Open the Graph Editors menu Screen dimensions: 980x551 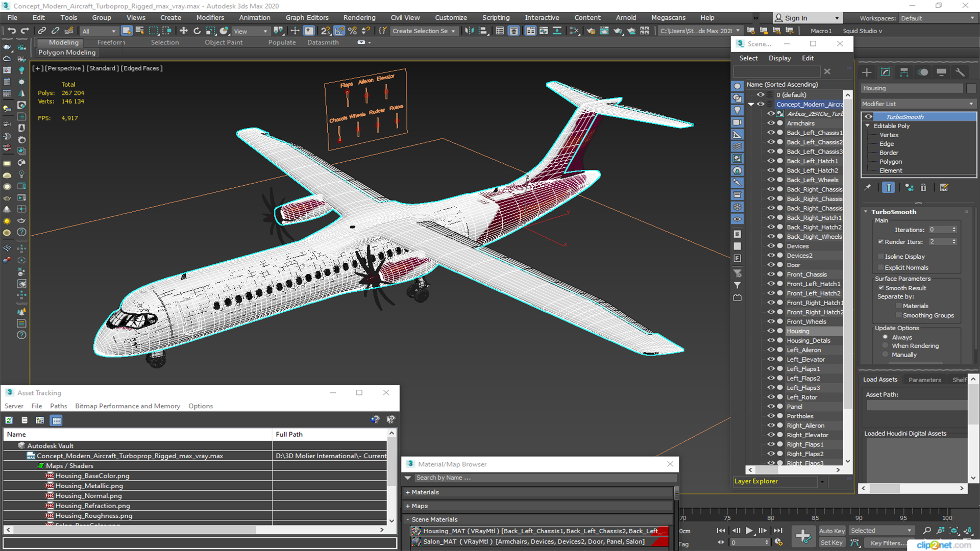point(307,17)
